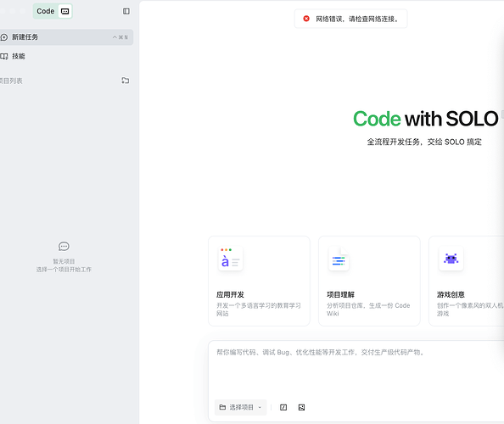Toggle the Code mode switch button
Screen dimensions: 504x424
53,11
